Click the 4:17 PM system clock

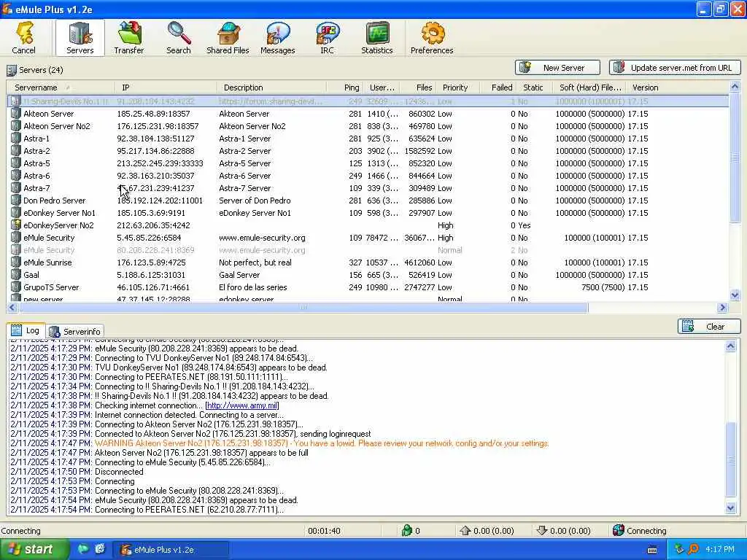click(719, 550)
